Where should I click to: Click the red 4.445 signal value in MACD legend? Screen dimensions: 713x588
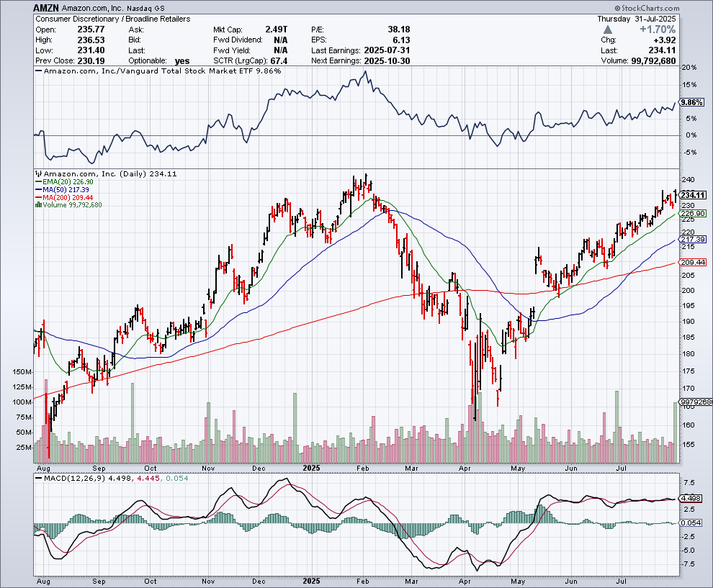click(148, 478)
